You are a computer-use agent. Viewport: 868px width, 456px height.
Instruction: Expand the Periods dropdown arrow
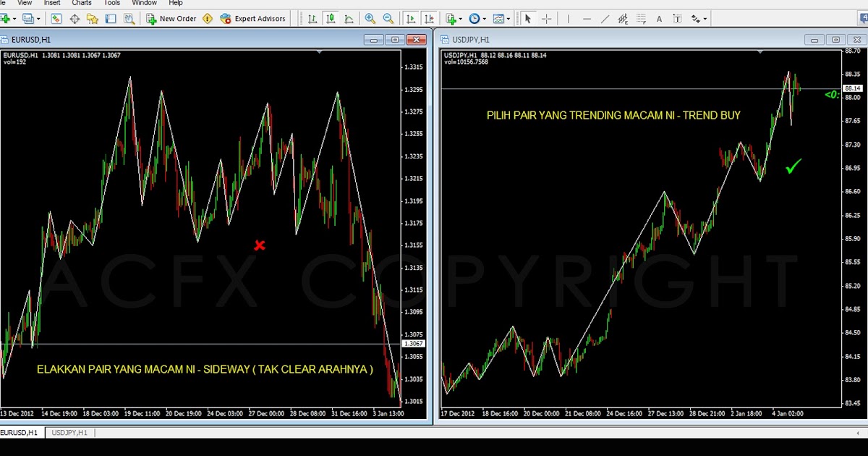coord(485,18)
